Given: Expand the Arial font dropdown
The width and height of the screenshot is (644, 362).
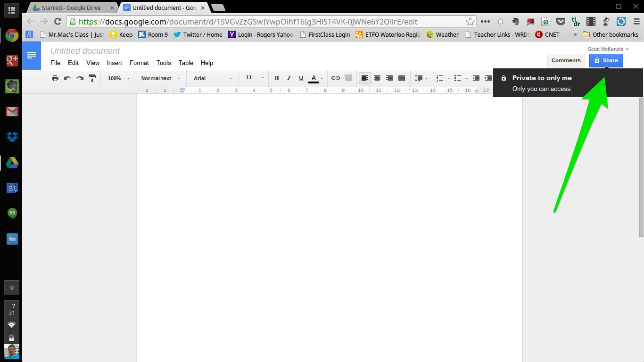Looking at the screenshot, I should pos(213,78).
